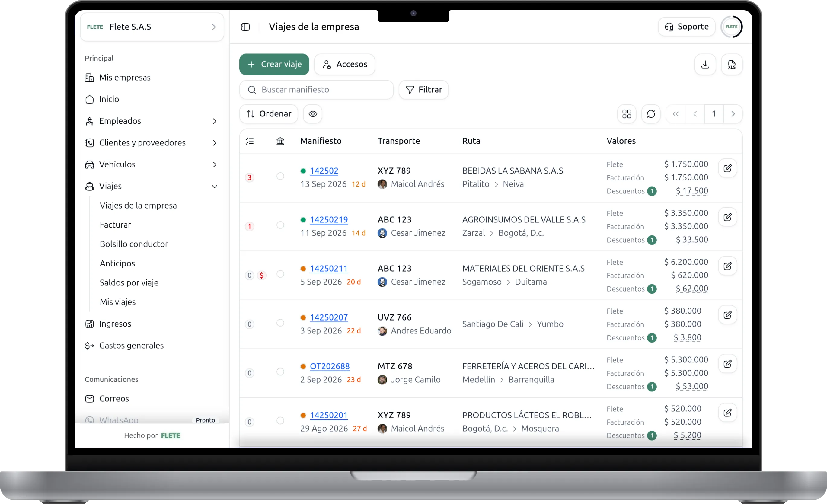The height and width of the screenshot is (504, 827).
Task: Open the Ordenar sort options
Action: click(x=269, y=114)
